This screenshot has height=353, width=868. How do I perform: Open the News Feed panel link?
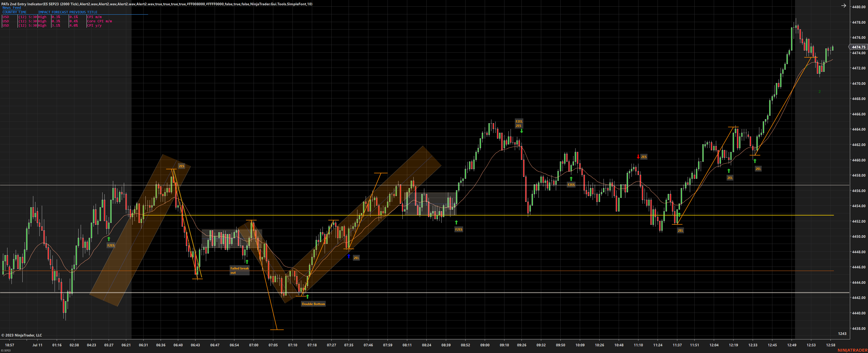(11, 7)
